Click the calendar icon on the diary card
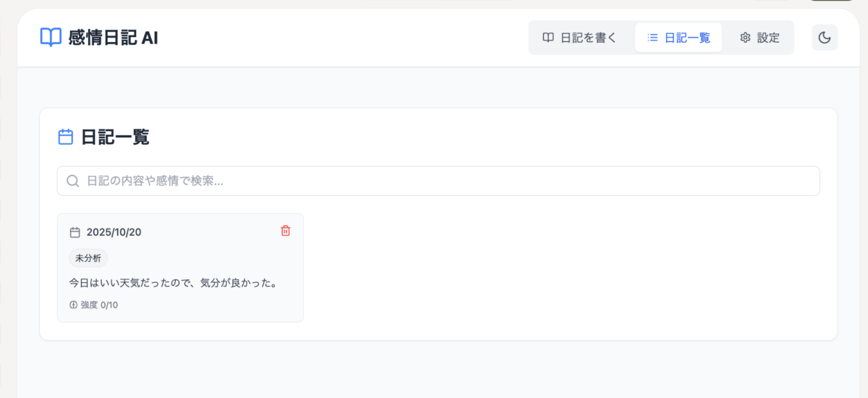The image size is (868, 398). pos(75,232)
